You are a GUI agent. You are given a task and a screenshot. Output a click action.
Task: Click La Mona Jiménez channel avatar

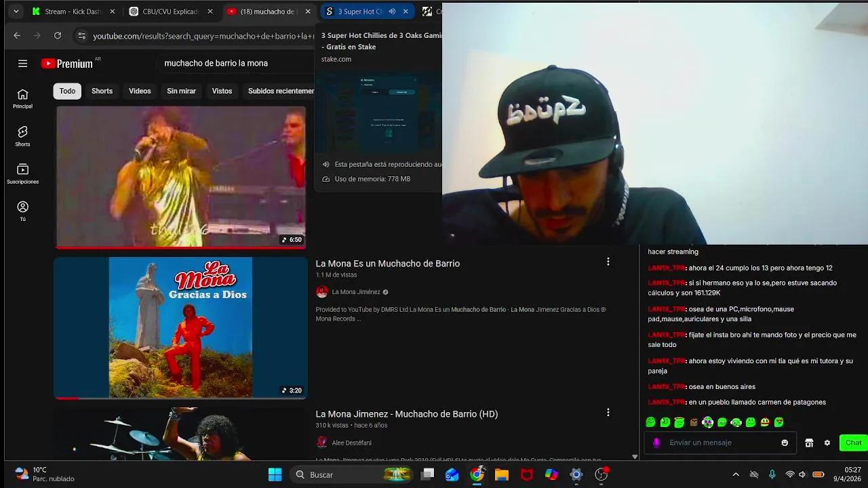[322, 292]
